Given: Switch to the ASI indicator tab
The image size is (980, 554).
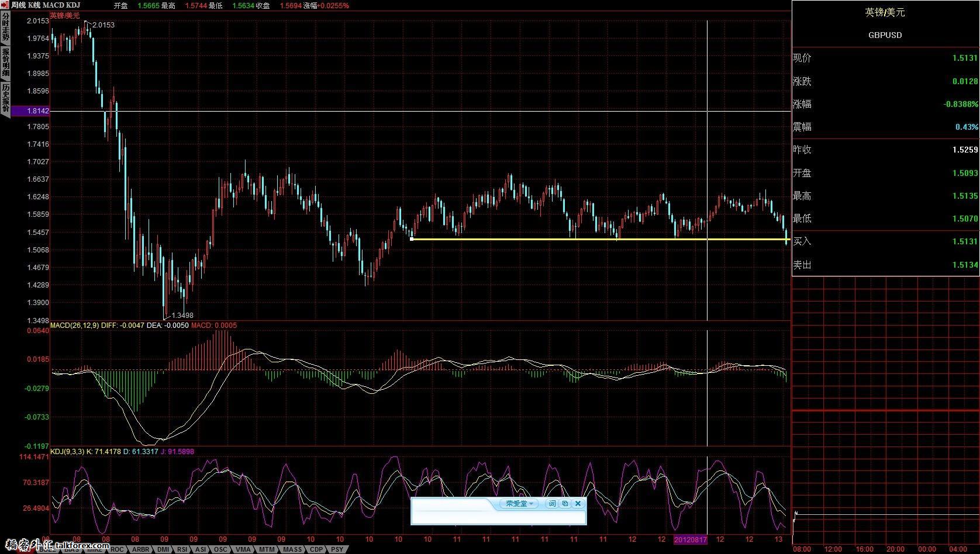Looking at the screenshot, I should tap(201, 549).
